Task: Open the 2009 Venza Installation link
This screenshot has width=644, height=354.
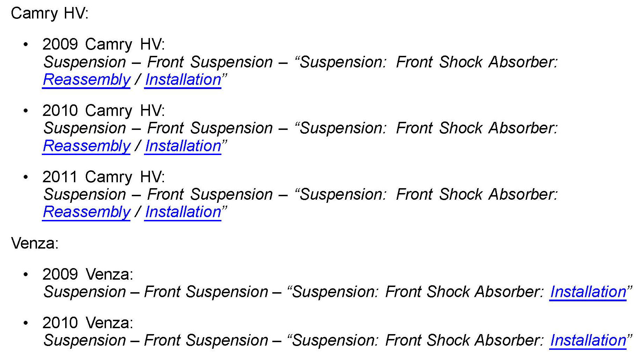Action: 588,292
